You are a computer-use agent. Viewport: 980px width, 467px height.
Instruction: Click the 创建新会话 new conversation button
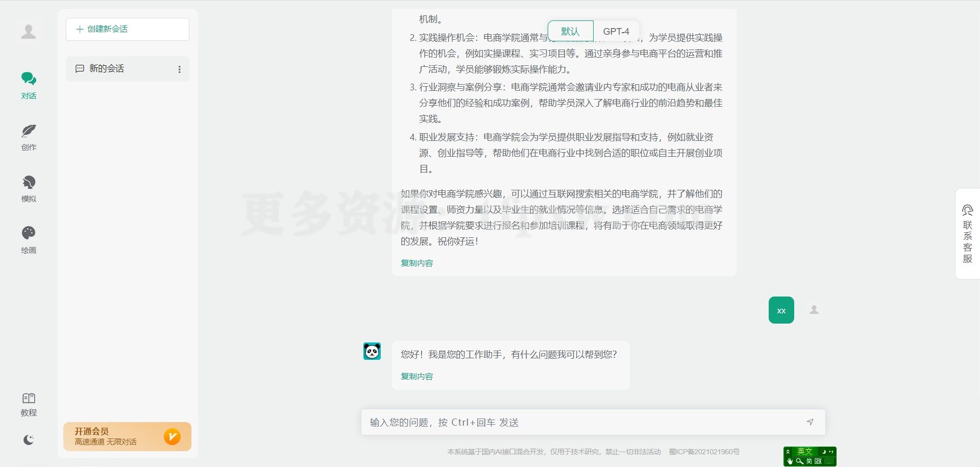coord(127,29)
